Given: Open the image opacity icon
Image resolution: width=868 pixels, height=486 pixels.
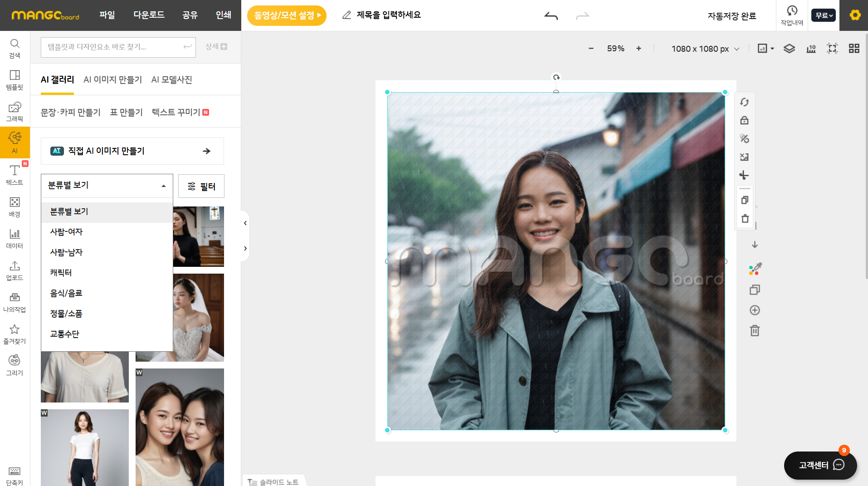Looking at the screenshot, I should click(x=744, y=138).
